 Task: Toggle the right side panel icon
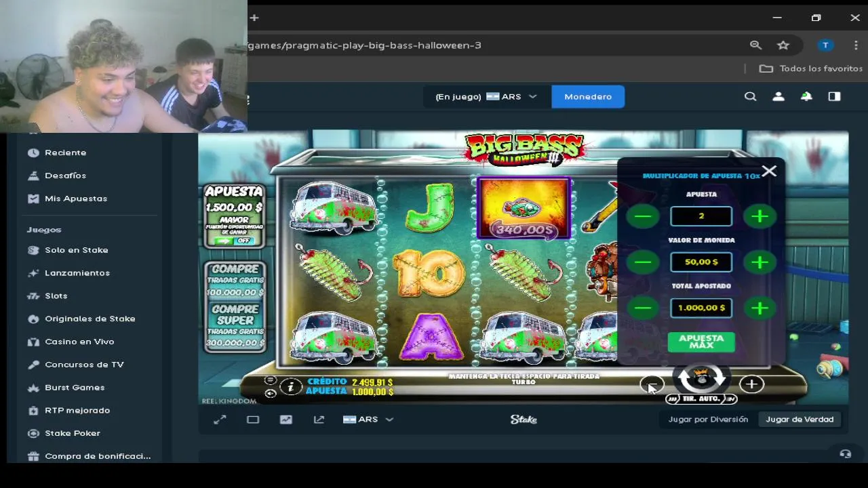click(834, 97)
